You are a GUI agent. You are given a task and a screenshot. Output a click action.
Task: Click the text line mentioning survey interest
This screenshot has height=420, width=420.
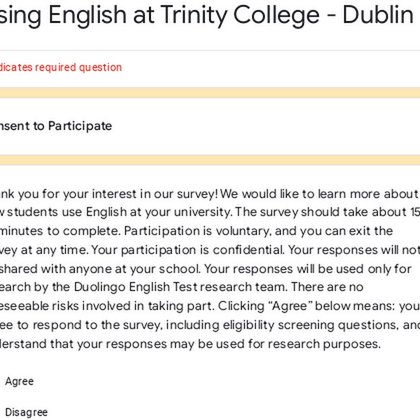209,194
